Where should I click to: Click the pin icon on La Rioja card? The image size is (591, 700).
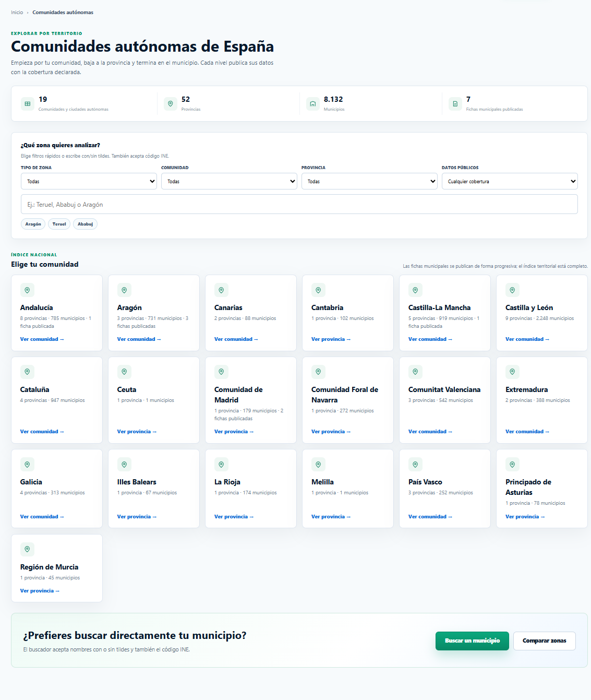click(x=221, y=465)
